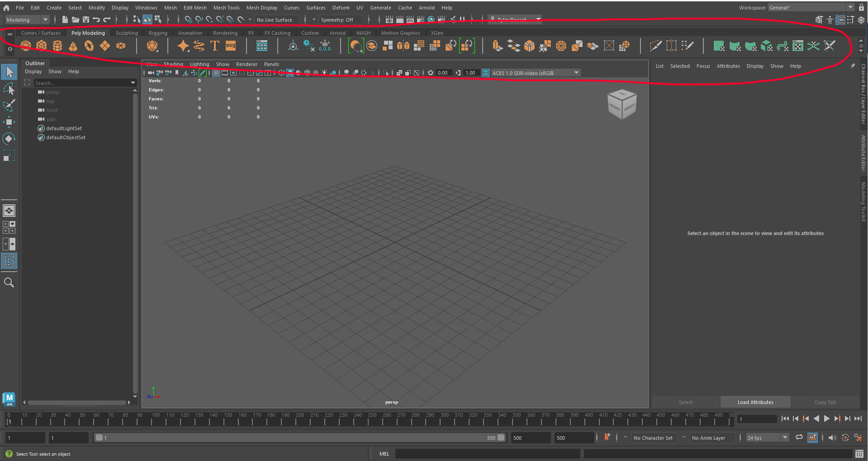Create a polygon cone from the shelf
The width and height of the screenshot is (868, 461).
point(73,46)
